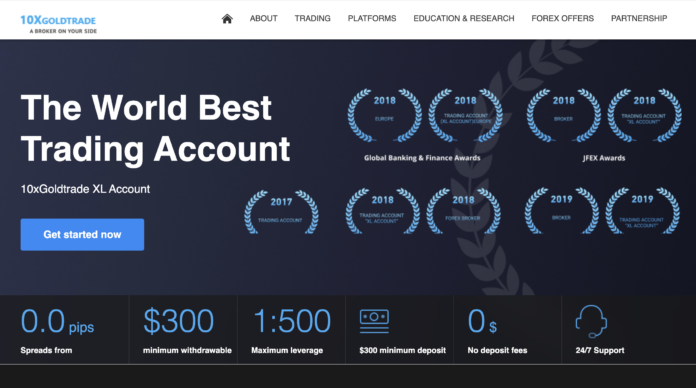Screen dimensions: 696x388
Task: Click the 1:500 leverage figure
Action: coord(292,321)
